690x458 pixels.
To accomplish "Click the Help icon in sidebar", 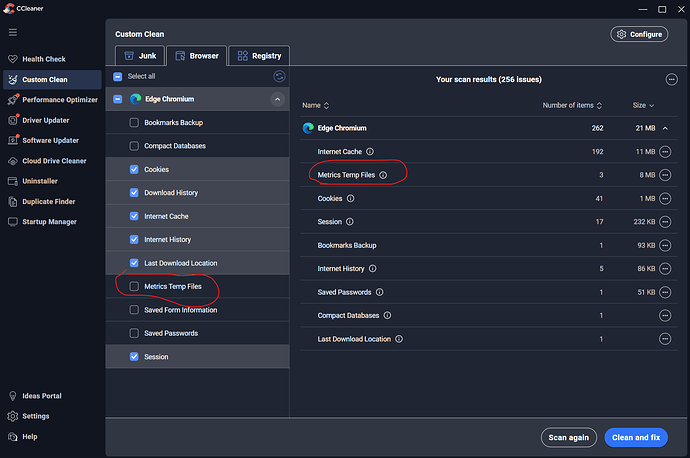I will tap(13, 436).
